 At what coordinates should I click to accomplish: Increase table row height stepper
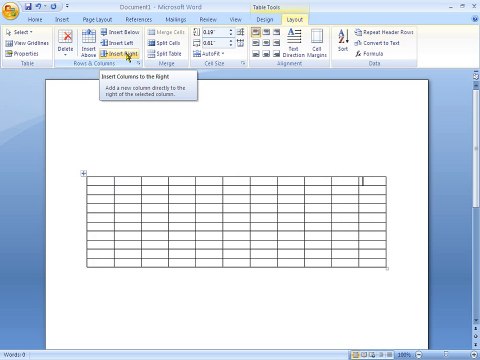pyautogui.click(x=231, y=30)
